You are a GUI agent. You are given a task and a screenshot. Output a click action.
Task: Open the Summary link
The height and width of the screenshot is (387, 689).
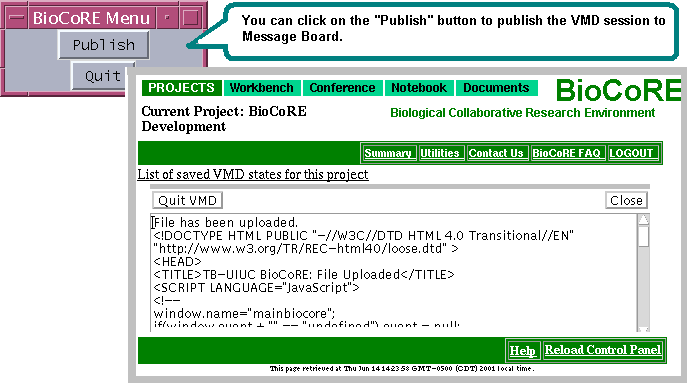click(388, 153)
